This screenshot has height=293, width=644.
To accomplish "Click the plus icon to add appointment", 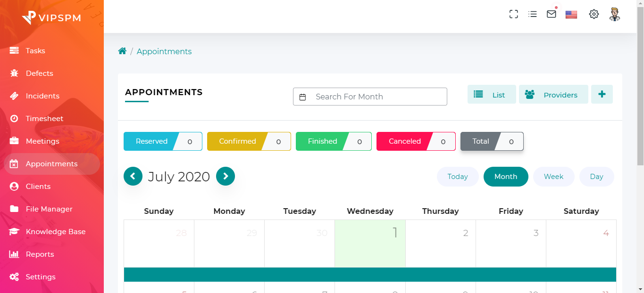I will pyautogui.click(x=602, y=94).
